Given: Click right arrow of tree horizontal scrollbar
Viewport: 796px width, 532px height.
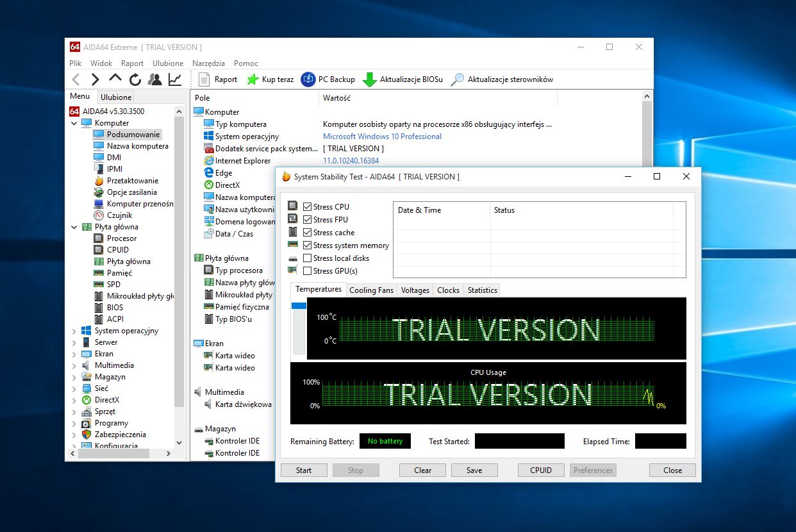Looking at the screenshot, I should [169, 453].
